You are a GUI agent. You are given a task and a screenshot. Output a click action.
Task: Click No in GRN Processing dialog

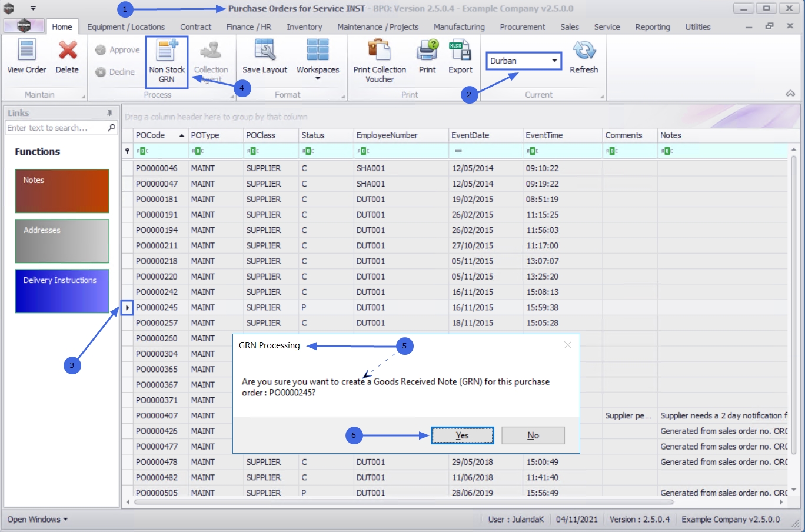coord(533,435)
